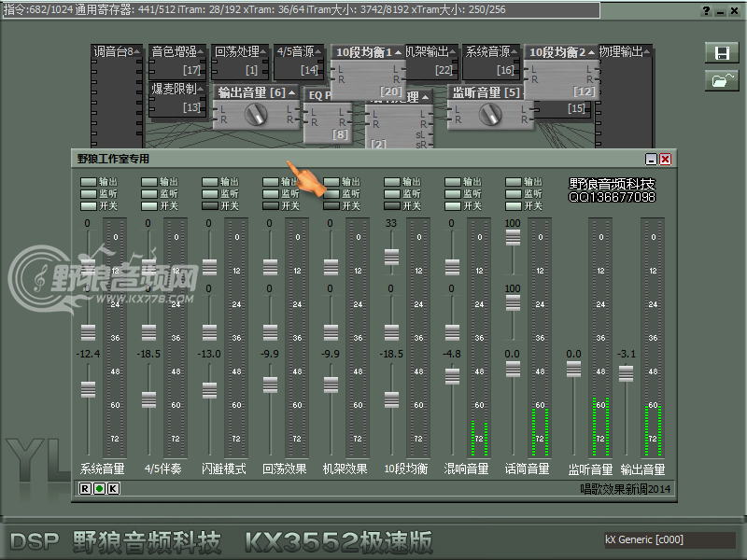
Task: Click the 闪避模式 bottom fader at -13.0
Action: 209,390
